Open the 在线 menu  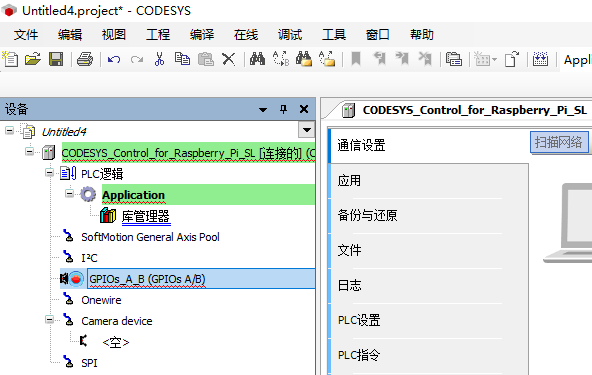pyautogui.click(x=246, y=35)
